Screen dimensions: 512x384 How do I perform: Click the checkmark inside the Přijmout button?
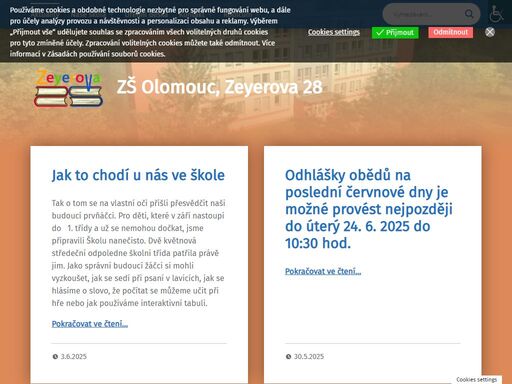(380, 32)
